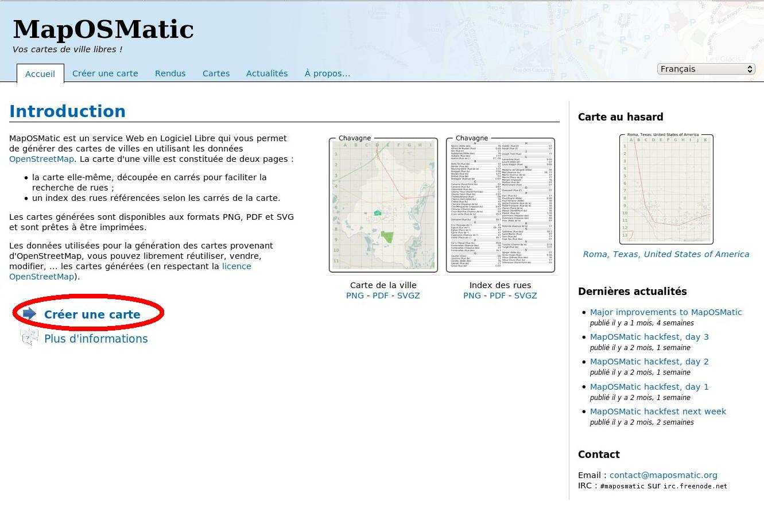Click the Introduction heading
The width and height of the screenshot is (764, 532).
pos(67,111)
